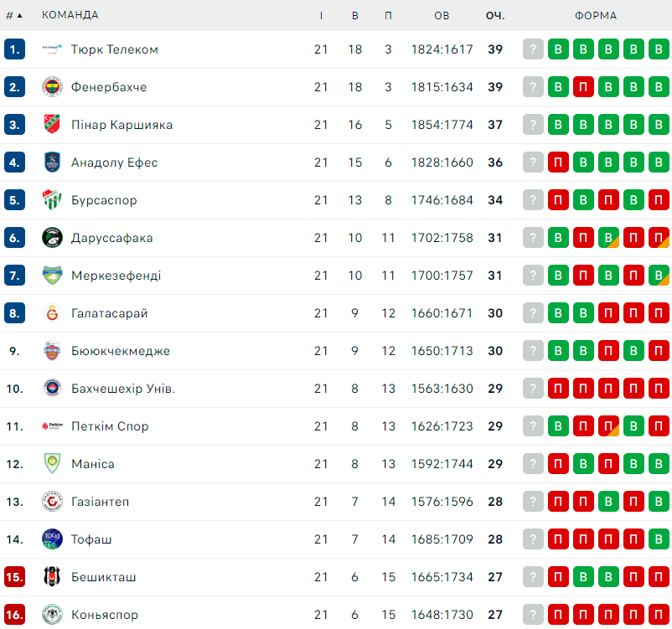
Task: Click the Даруссафака team logo
Action: tap(52, 238)
